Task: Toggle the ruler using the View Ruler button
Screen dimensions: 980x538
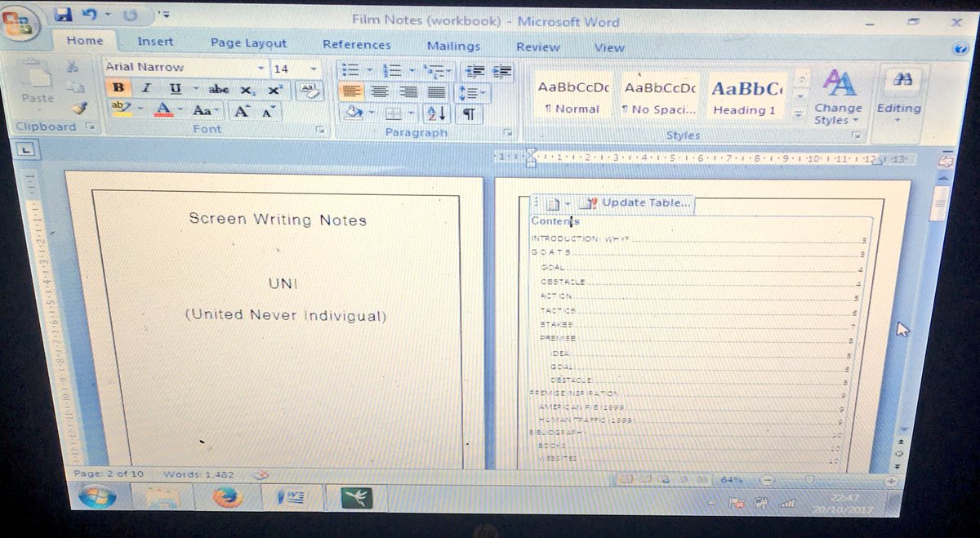Action: [x=945, y=162]
